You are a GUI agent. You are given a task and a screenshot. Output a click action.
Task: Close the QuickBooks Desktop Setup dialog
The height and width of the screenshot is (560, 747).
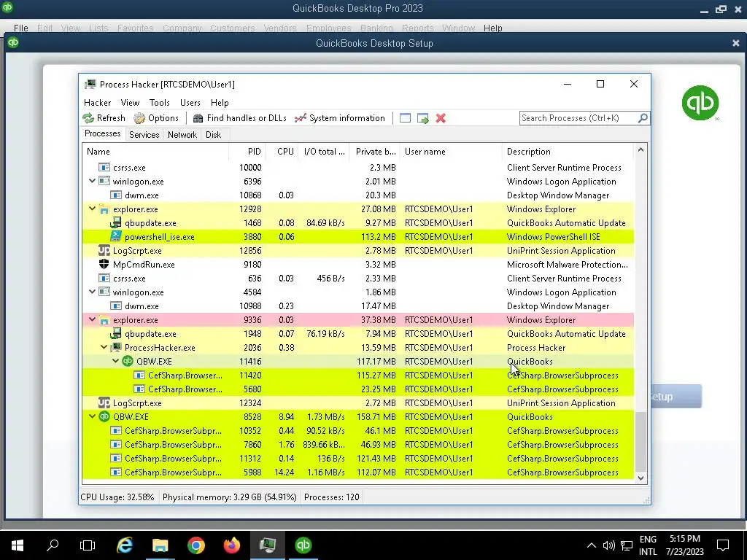click(x=735, y=43)
